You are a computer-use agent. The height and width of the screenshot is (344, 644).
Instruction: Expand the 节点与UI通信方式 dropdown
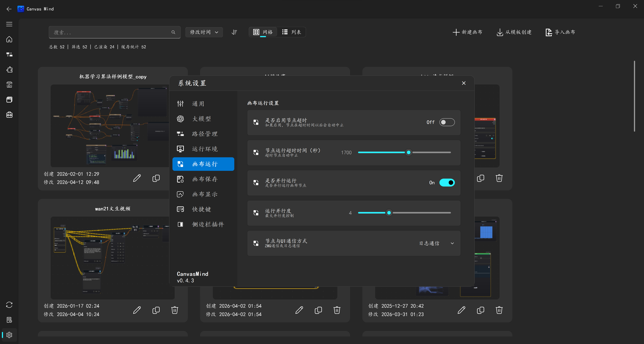[437, 243]
